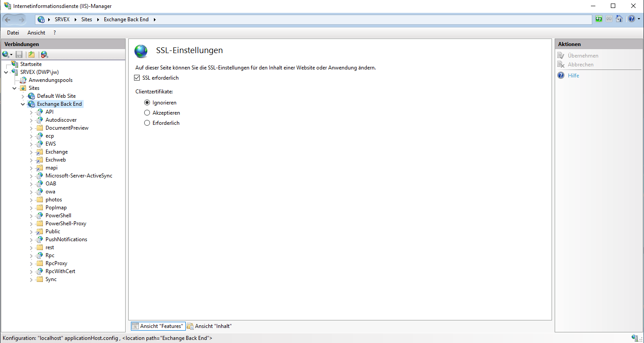Click the Hilfe link in Aktionen
The image size is (644, 343).
(573, 76)
